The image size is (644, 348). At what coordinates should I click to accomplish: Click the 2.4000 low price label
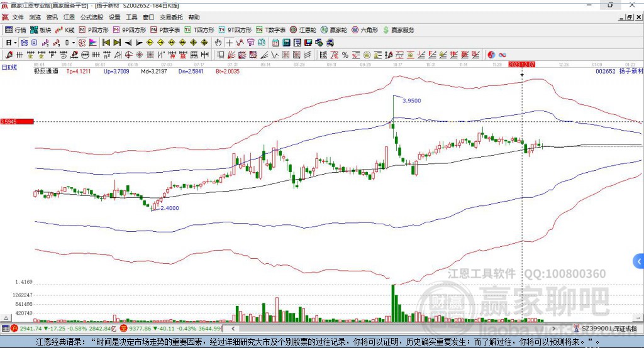click(x=170, y=208)
